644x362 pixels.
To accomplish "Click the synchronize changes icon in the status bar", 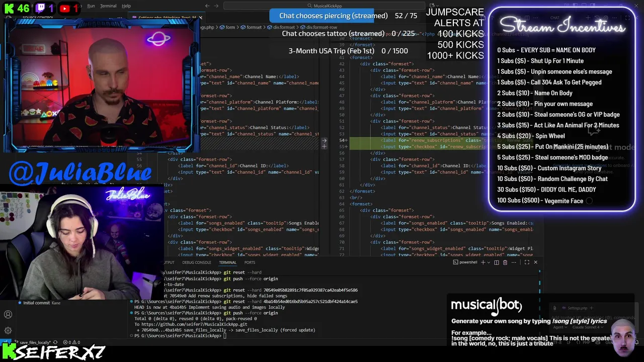I will (x=55, y=342).
